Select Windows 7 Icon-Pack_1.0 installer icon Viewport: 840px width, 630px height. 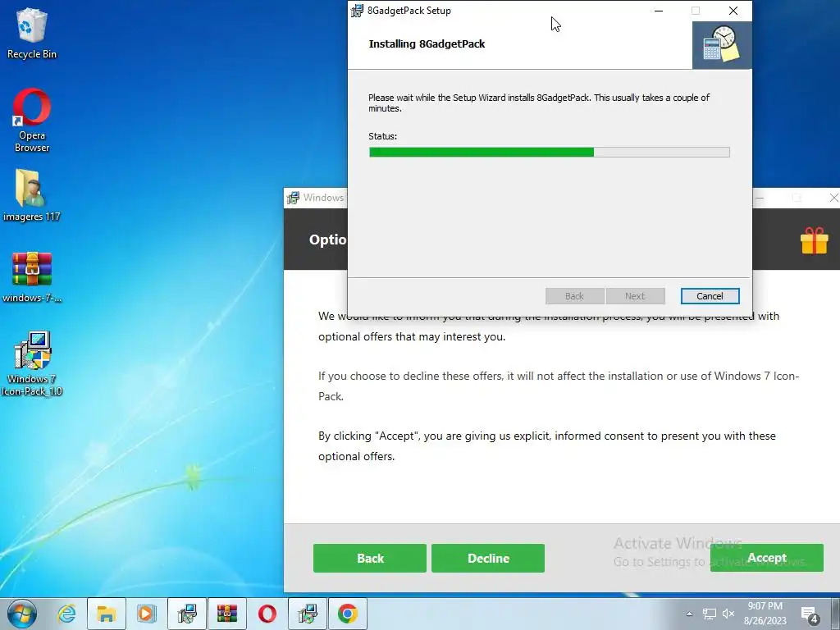[32, 363]
